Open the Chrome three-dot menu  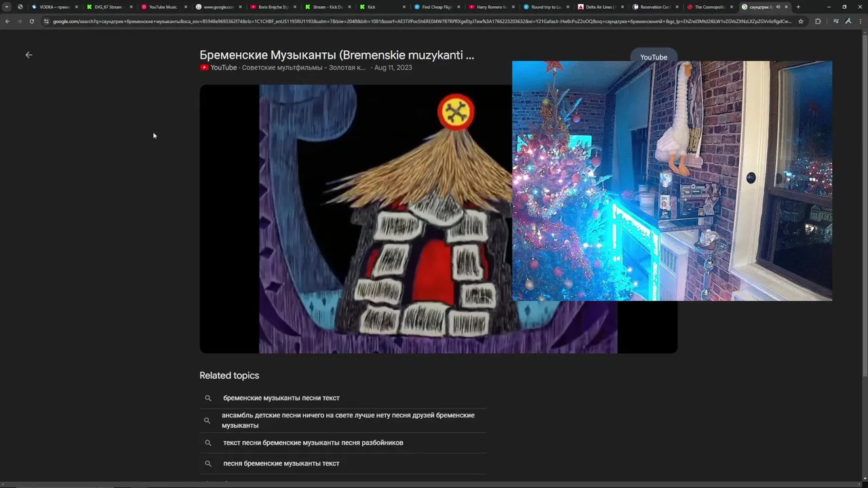click(860, 21)
